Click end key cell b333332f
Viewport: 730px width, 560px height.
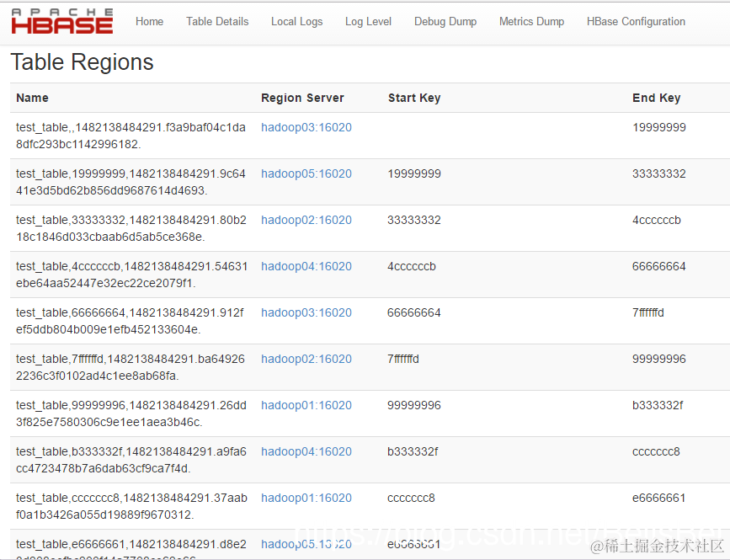coord(658,405)
